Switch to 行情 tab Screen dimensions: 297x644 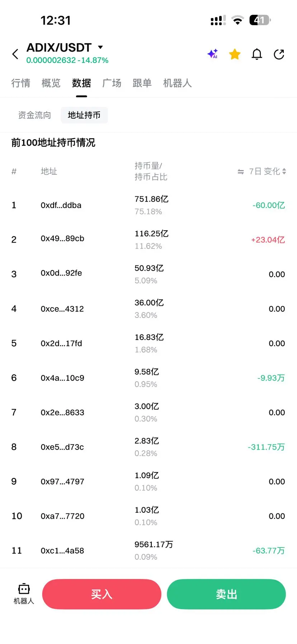21,83
